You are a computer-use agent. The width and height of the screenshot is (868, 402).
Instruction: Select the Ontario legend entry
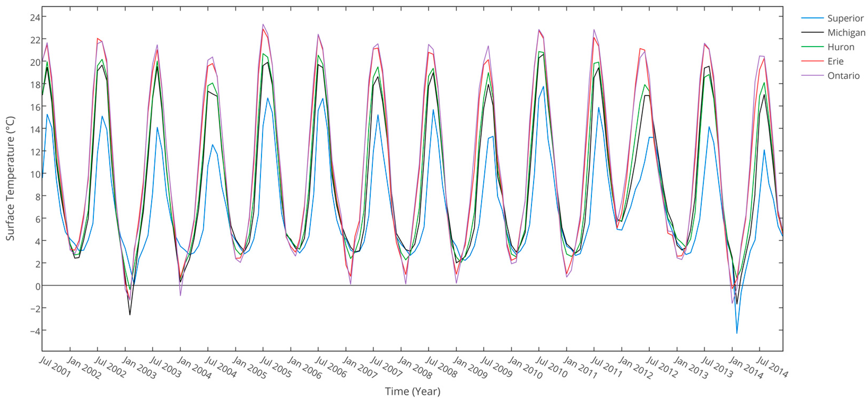[x=843, y=76]
